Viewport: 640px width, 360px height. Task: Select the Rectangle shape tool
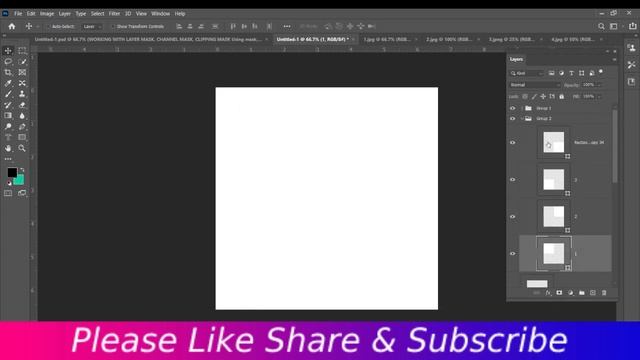pos(22,137)
